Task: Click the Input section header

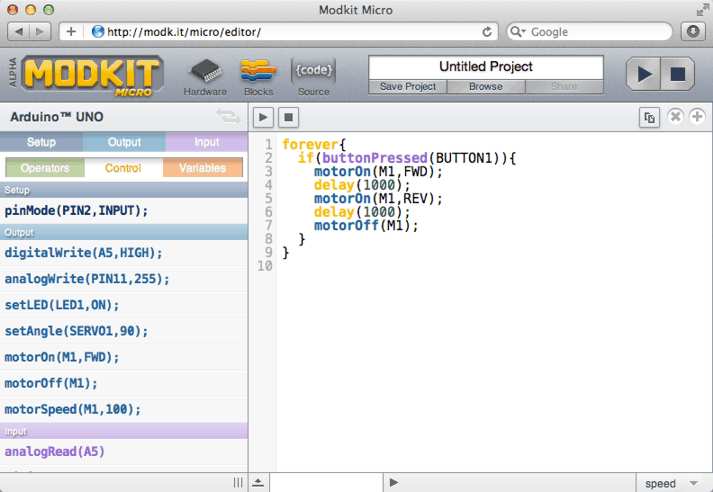Action: tap(124, 431)
